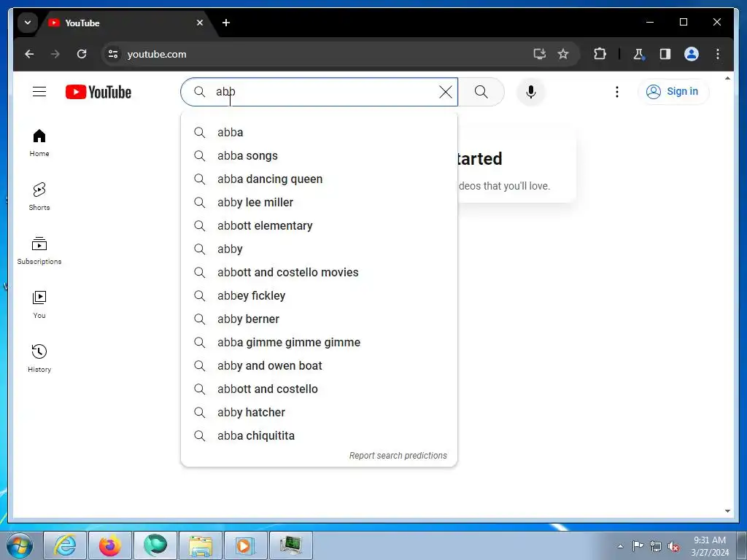Clear the search box text
Viewport: 747px width, 560px height.
(446, 92)
